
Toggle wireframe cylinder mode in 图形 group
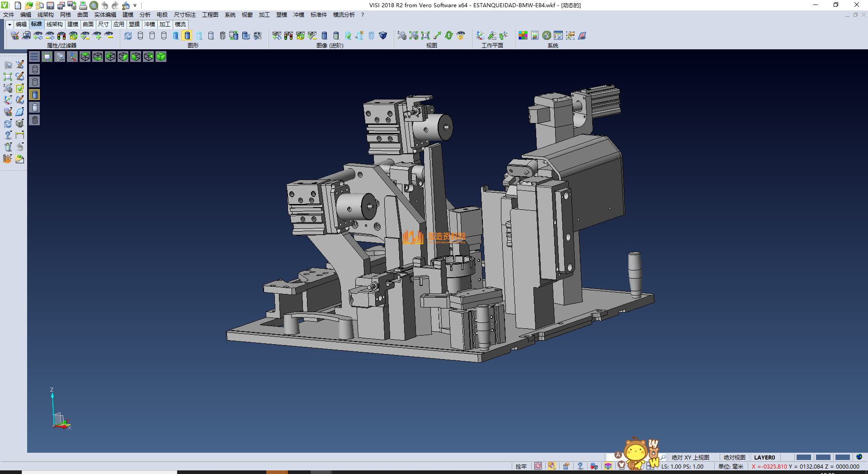coord(140,36)
